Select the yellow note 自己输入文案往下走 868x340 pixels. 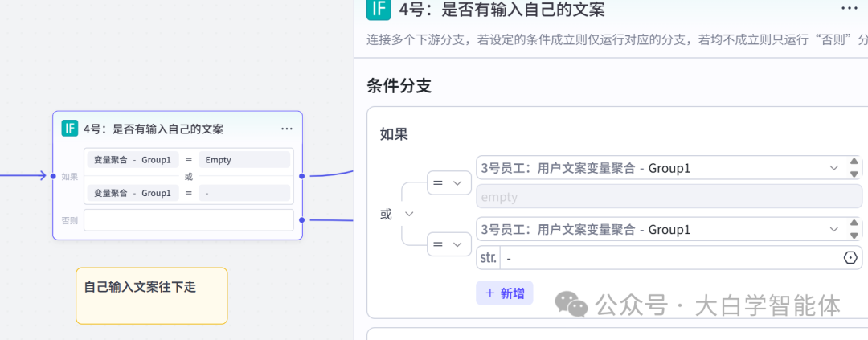pyautogui.click(x=152, y=296)
